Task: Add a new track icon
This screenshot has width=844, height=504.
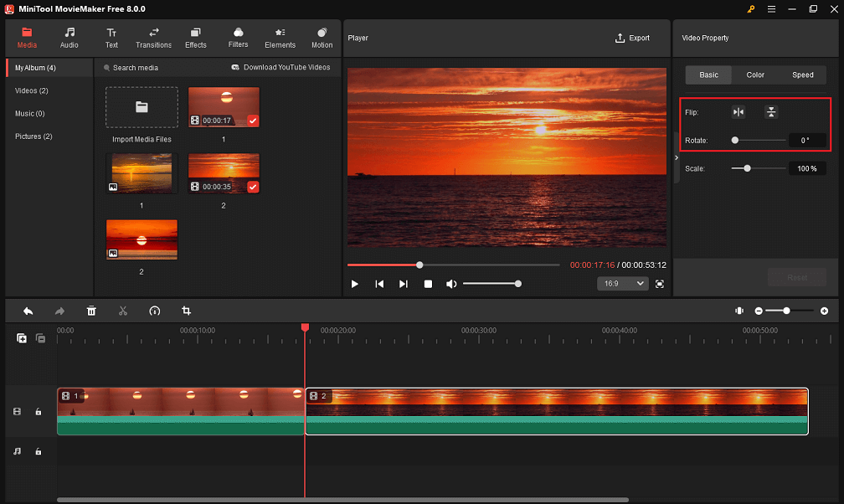Action: point(22,338)
